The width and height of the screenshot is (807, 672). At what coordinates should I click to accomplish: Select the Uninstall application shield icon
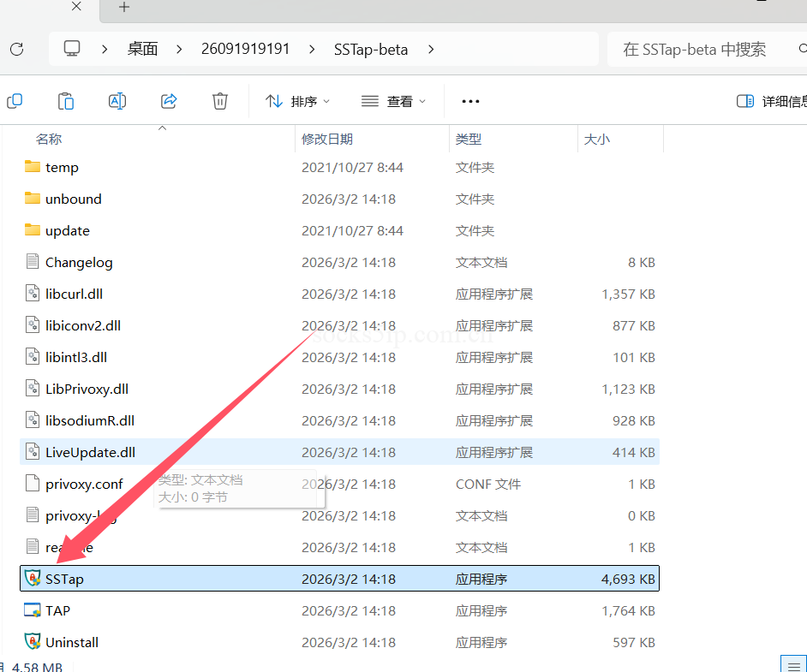click(x=33, y=642)
